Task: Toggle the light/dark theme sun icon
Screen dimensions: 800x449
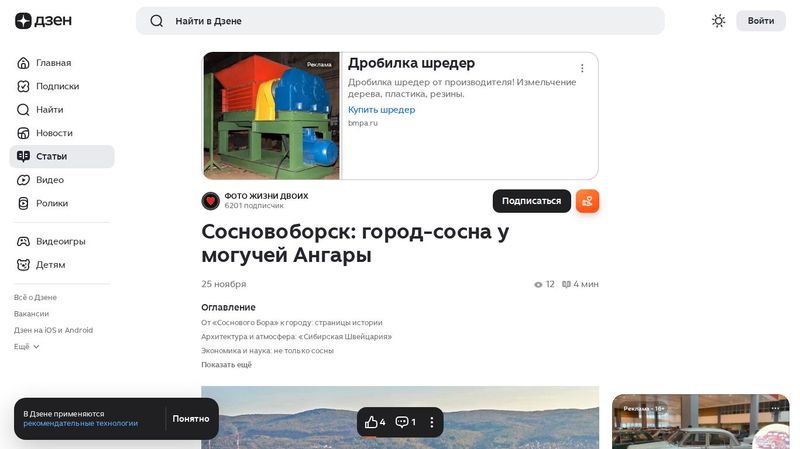Action: (x=718, y=21)
